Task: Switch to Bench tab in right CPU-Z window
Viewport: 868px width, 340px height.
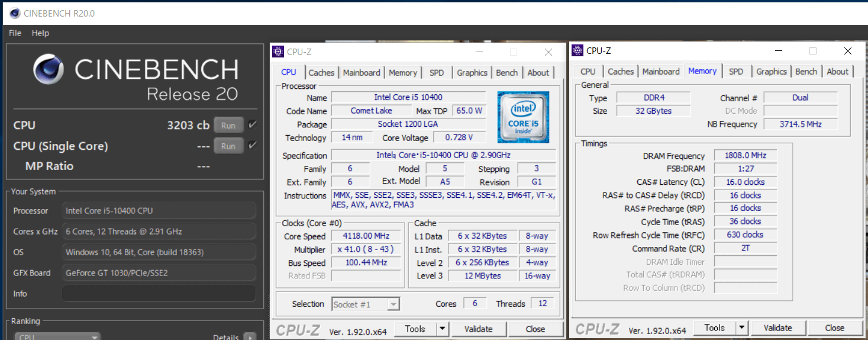Action: click(x=806, y=71)
